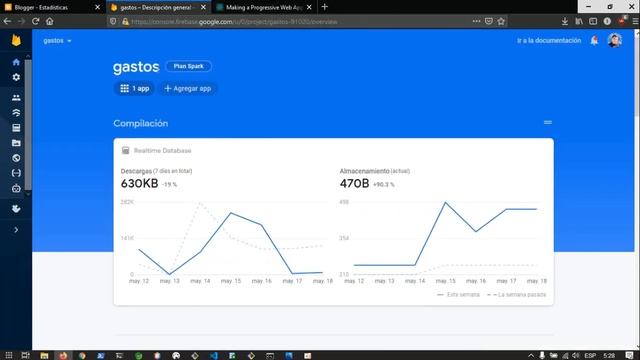Open Cloud Firestore icon in sidebar
The width and height of the screenshot is (640, 360).
(16, 113)
